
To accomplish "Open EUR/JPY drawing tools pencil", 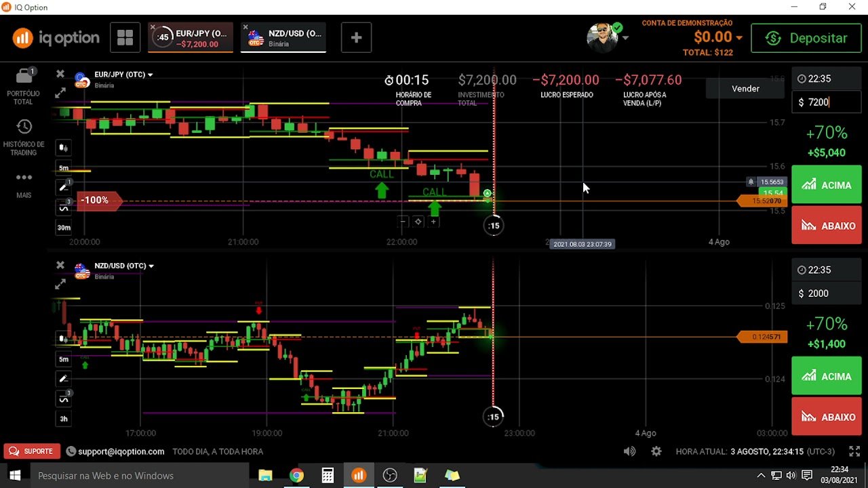I will coord(64,187).
